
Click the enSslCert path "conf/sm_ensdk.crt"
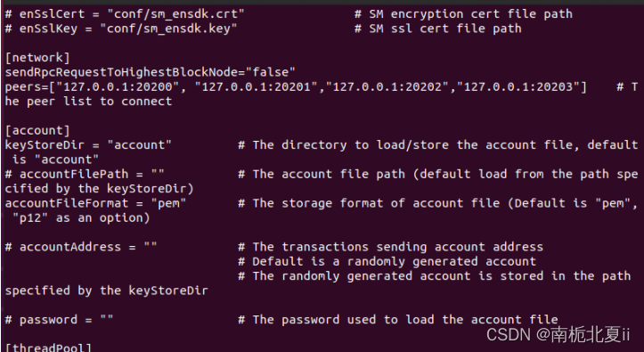tap(175, 14)
